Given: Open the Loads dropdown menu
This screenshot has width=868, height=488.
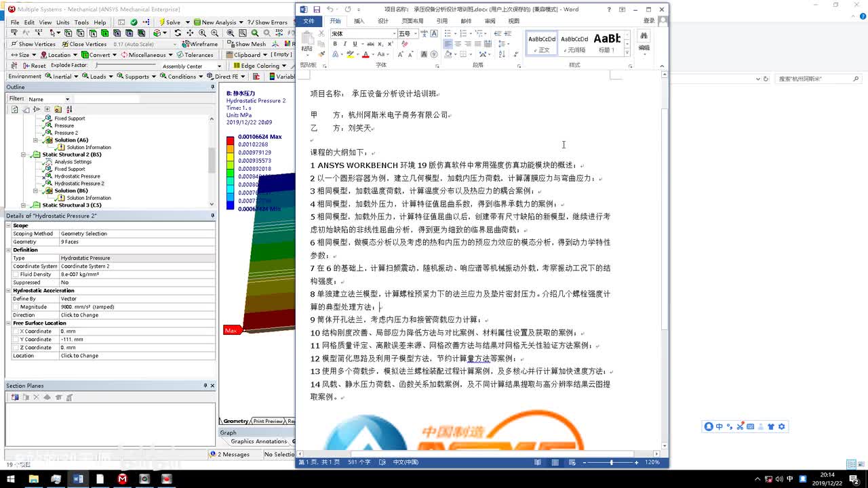Looking at the screenshot, I should (x=98, y=77).
